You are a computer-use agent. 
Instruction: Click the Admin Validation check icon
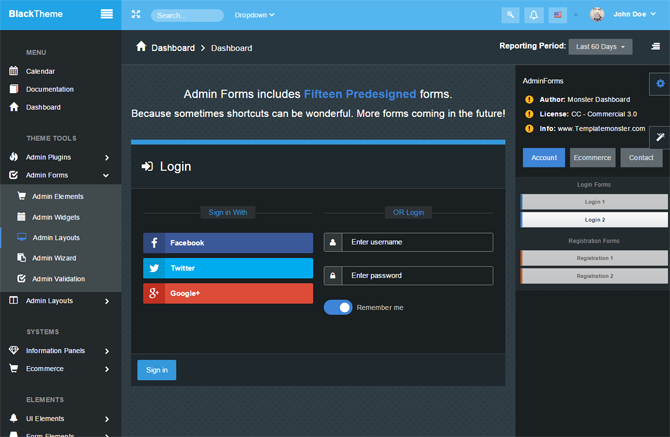click(21, 279)
